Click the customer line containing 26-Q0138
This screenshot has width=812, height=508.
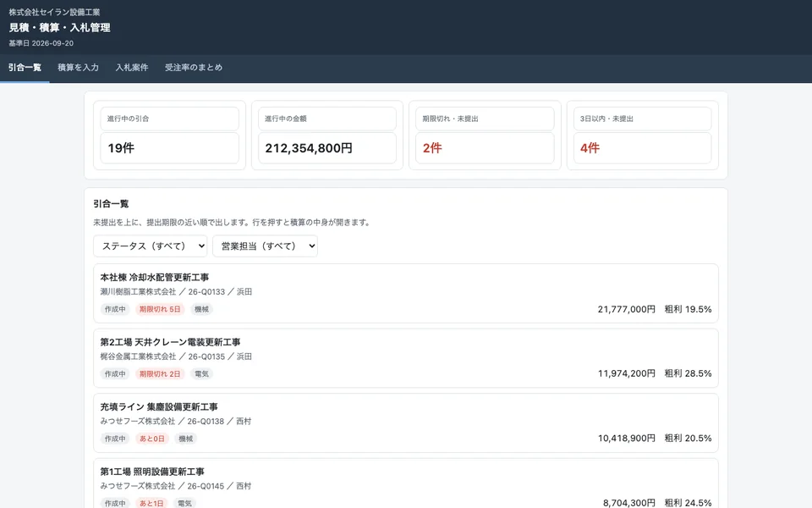pos(176,422)
